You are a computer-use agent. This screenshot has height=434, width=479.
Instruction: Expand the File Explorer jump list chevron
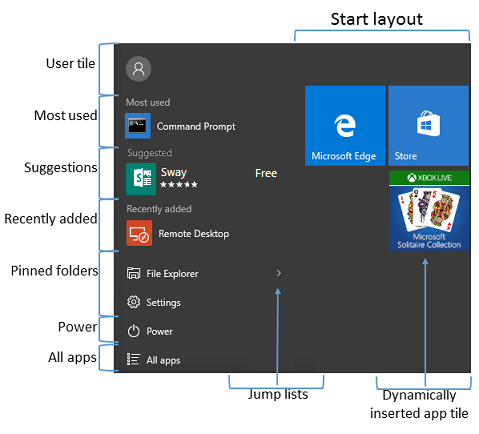[x=279, y=273]
